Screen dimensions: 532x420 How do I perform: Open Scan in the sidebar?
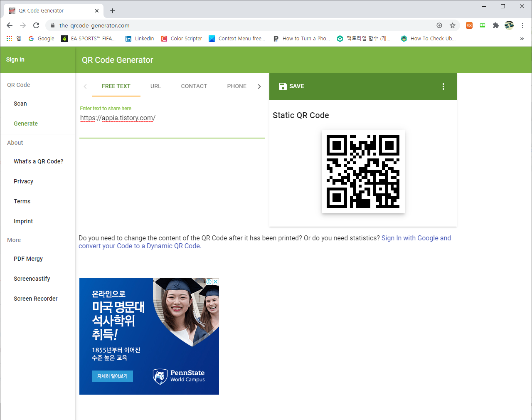[x=20, y=104]
